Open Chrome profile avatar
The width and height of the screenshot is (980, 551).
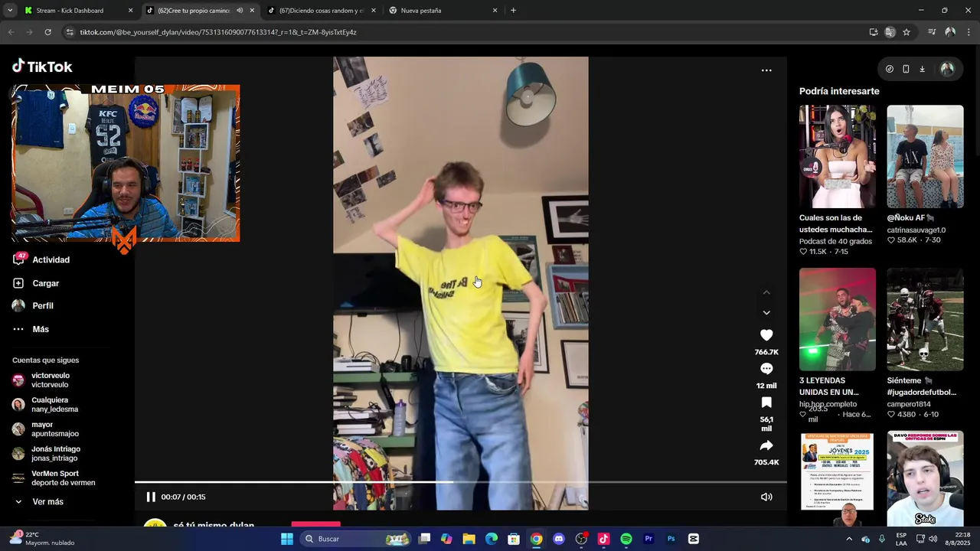click(950, 32)
